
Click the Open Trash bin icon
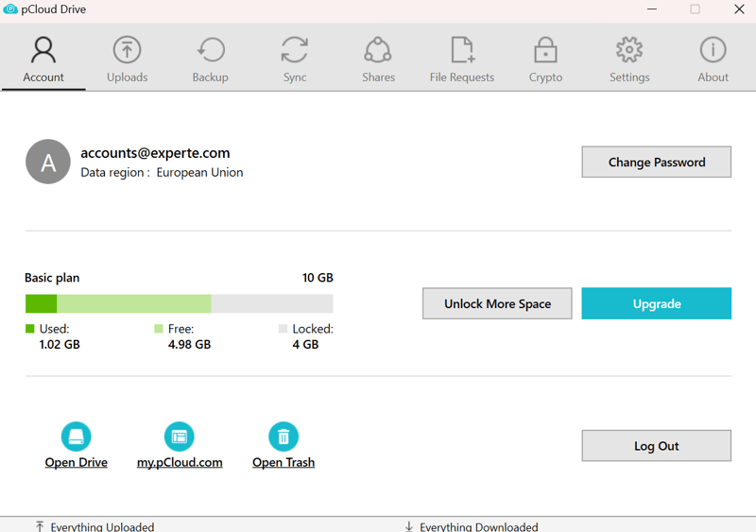pyautogui.click(x=283, y=437)
